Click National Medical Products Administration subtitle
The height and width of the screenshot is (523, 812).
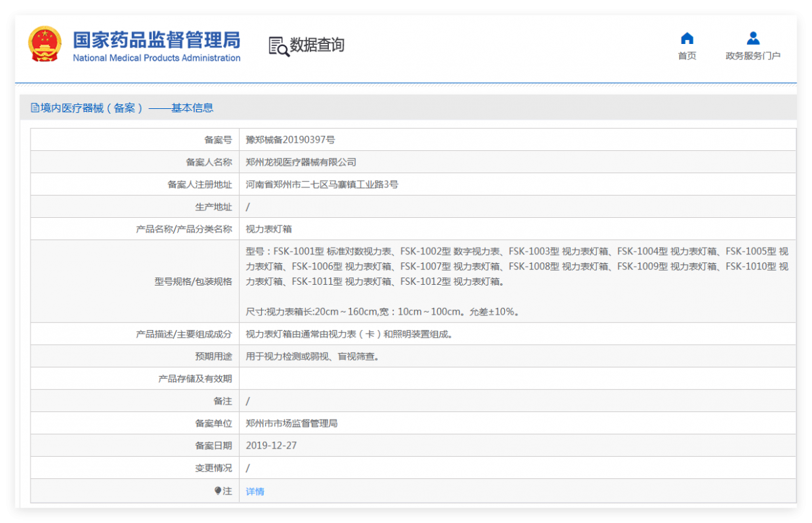[x=156, y=58]
